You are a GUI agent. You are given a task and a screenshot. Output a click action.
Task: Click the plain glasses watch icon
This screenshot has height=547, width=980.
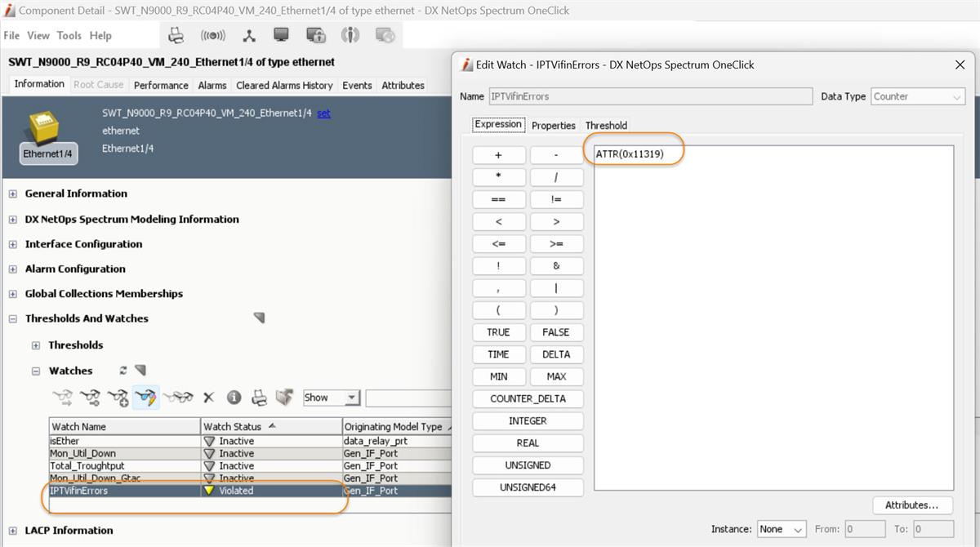click(177, 398)
